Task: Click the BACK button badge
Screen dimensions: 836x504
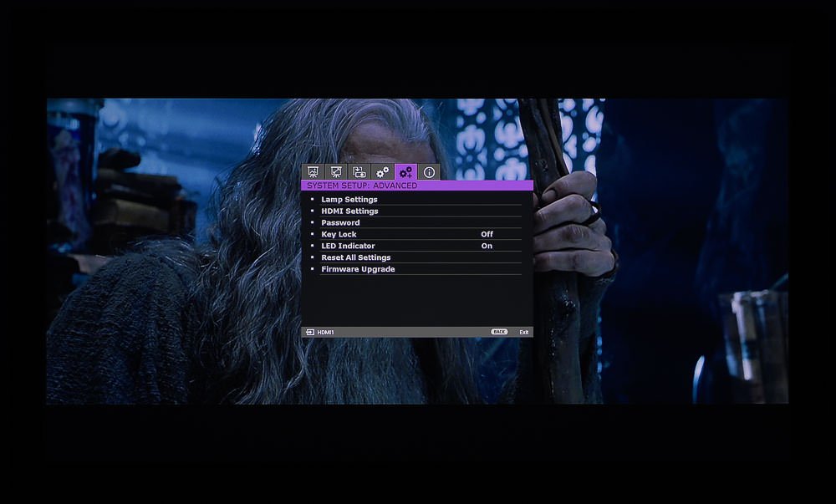Action: [499, 332]
